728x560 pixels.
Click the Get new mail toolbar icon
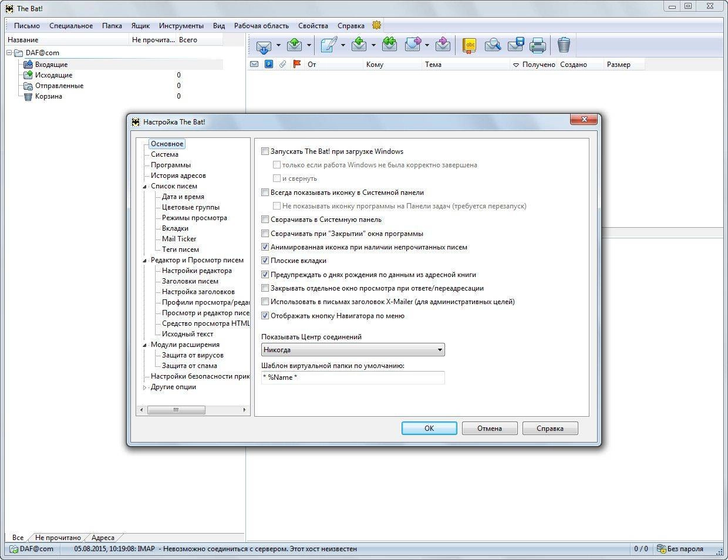pos(264,45)
